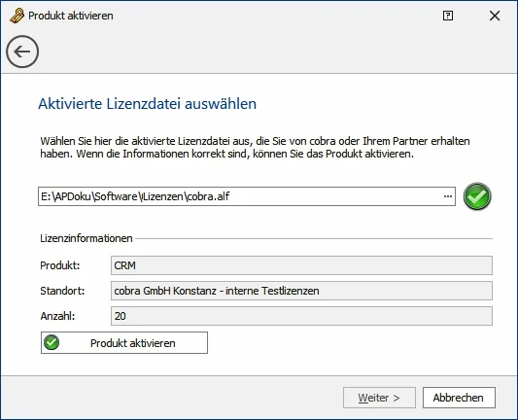This screenshot has height=420, width=518.
Task: Click the Lizenzinformationen group label
Action: [x=86, y=238]
